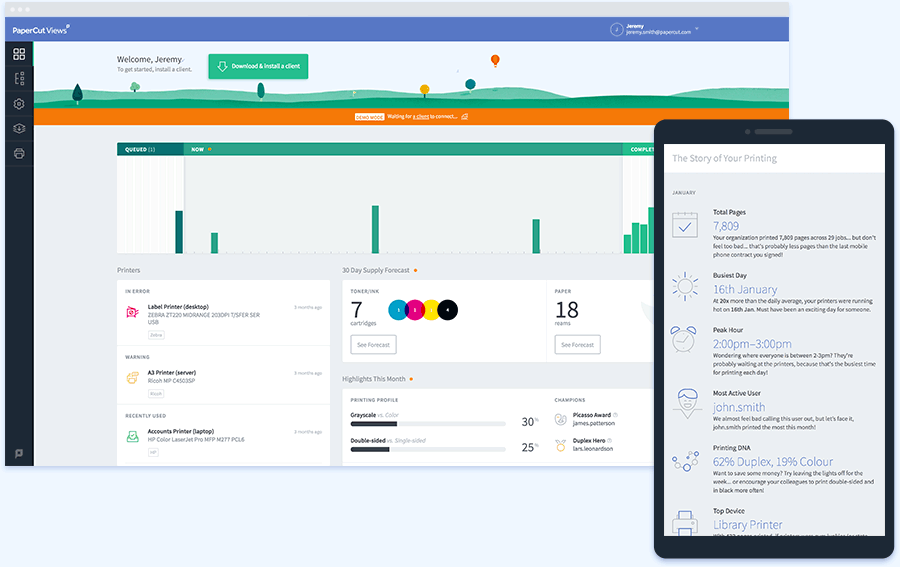Select the QUEUED (1) tab

150,149
